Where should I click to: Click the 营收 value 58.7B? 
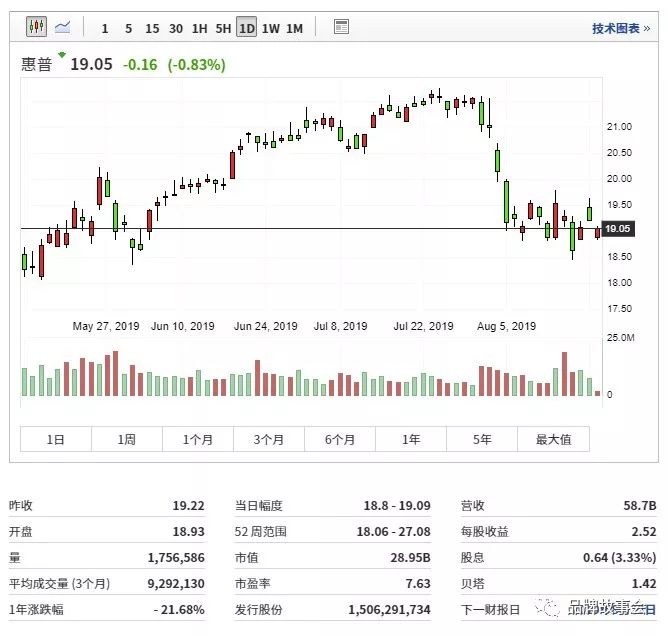pyautogui.click(x=640, y=506)
